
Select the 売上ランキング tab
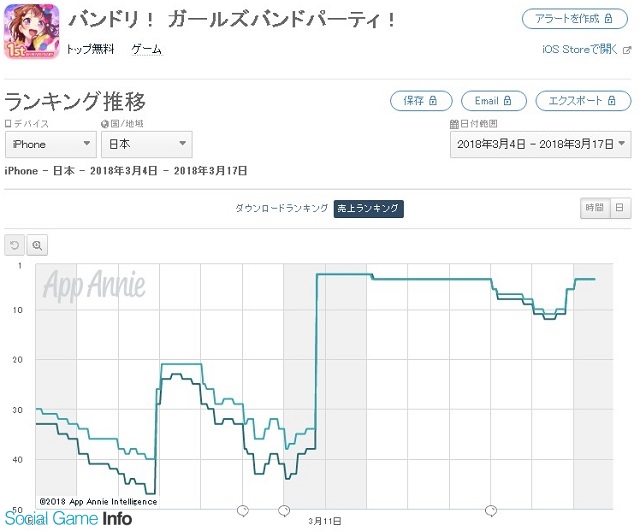[x=369, y=209]
